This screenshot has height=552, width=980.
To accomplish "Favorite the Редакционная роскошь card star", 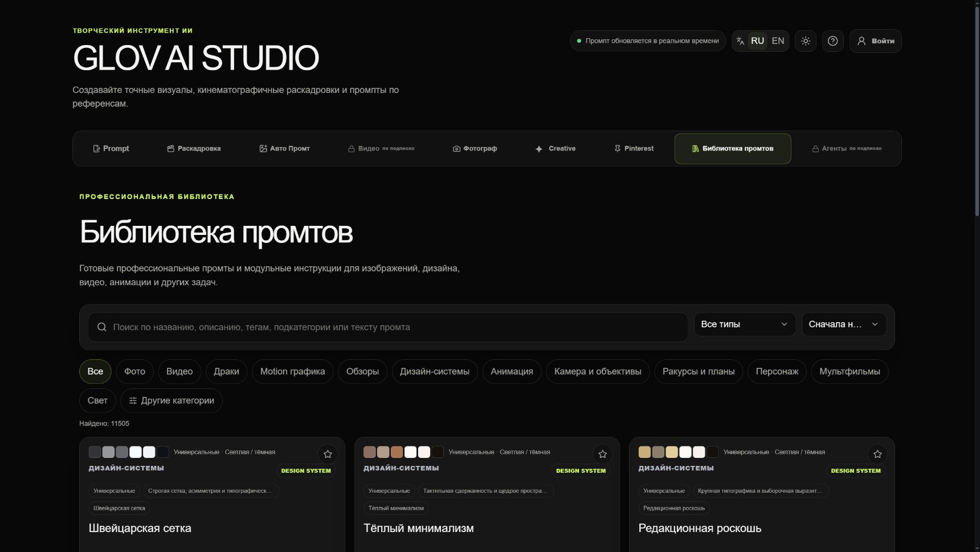I will 877,454.
